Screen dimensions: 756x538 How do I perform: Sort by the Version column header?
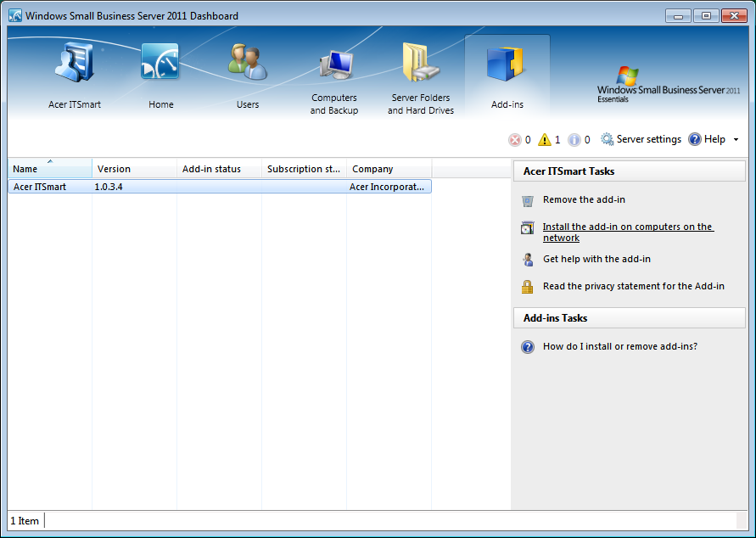[135, 169]
